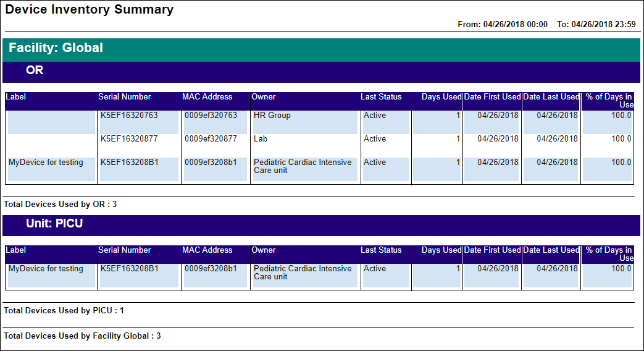
Task: Click Owner column header in OR table
Action: point(263,96)
